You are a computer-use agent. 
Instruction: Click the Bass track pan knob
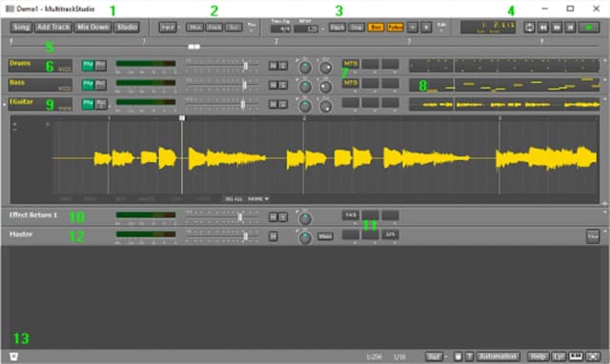305,87
